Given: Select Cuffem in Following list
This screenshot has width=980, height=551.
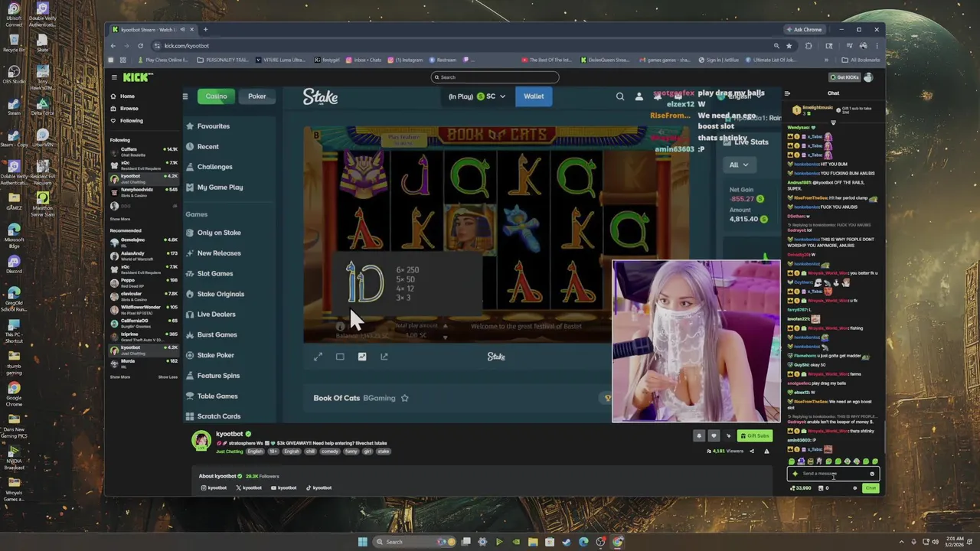Looking at the screenshot, I should [x=143, y=151].
